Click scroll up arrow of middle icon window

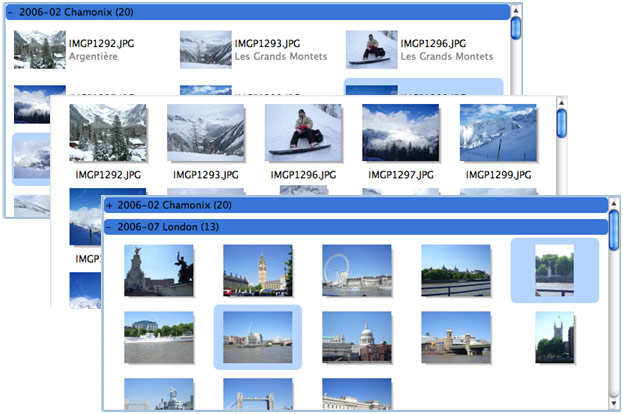point(561,103)
